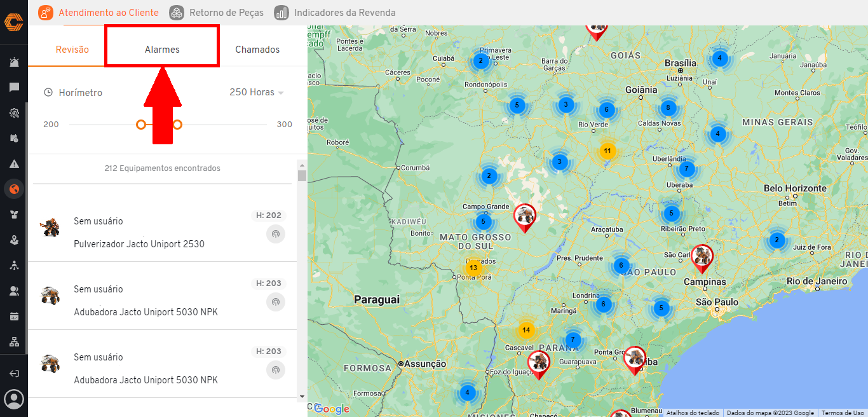The width and height of the screenshot is (868, 417).
Task: Open the chat bubble icon in the sidebar
Action: [14, 87]
